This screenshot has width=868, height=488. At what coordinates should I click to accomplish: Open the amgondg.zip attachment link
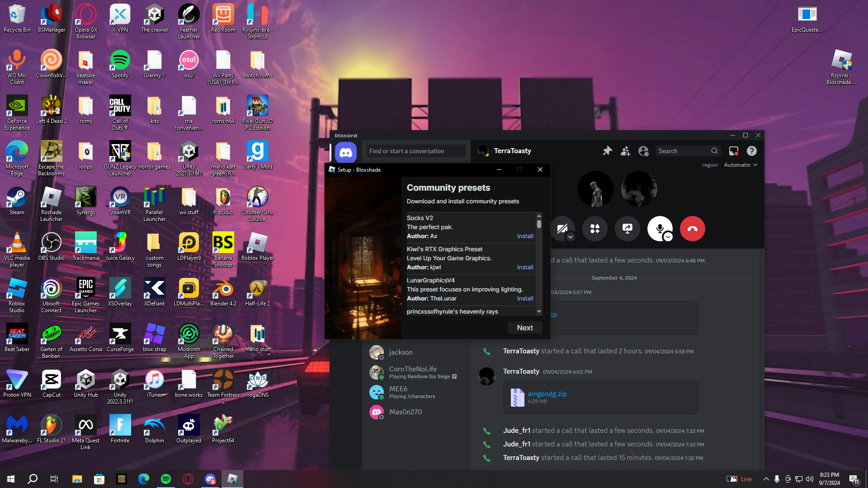pyautogui.click(x=547, y=394)
